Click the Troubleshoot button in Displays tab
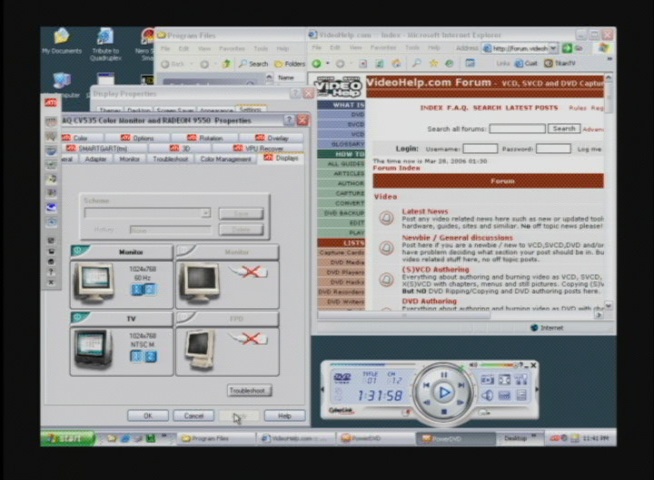The height and width of the screenshot is (480, 654). pos(249,391)
